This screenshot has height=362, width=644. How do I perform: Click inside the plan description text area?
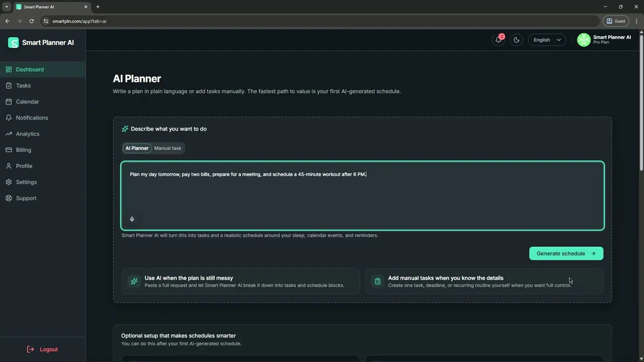[362, 196]
